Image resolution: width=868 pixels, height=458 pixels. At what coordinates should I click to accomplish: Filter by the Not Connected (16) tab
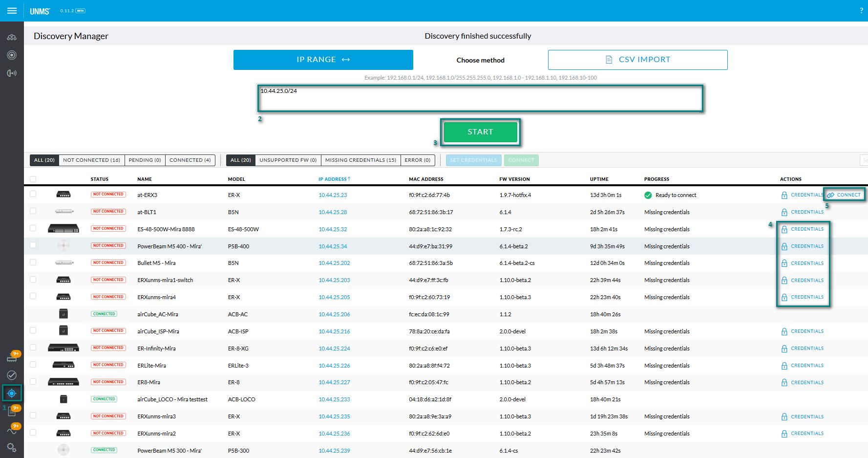click(x=91, y=160)
